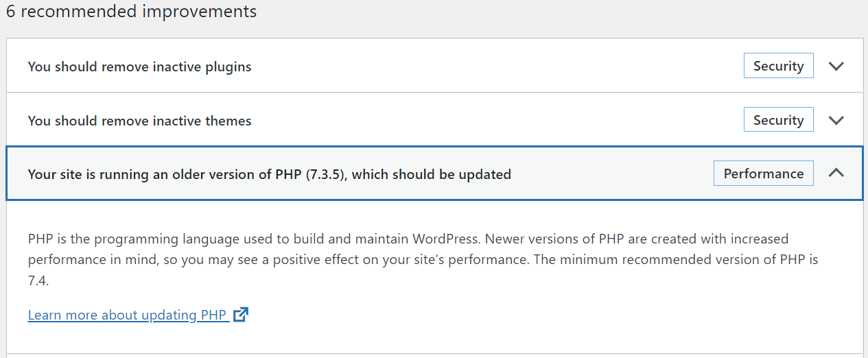868x358 pixels.
Task: Click "You should remove inactive plugins" title
Action: [x=139, y=67]
